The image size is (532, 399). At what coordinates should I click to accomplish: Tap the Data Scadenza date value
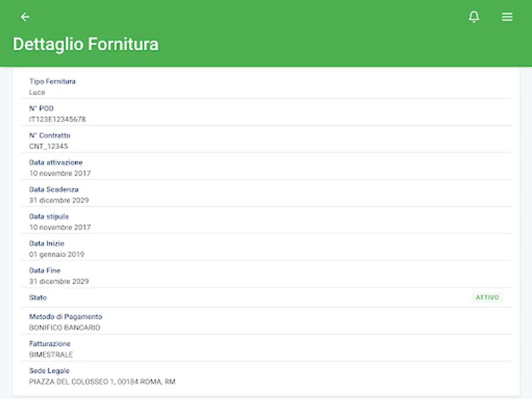[59, 200]
